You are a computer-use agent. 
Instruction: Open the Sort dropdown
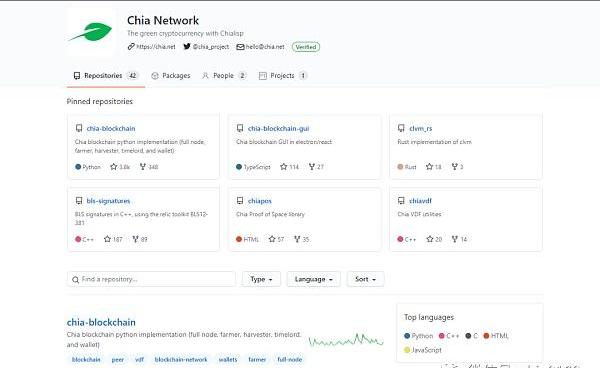[365, 279]
